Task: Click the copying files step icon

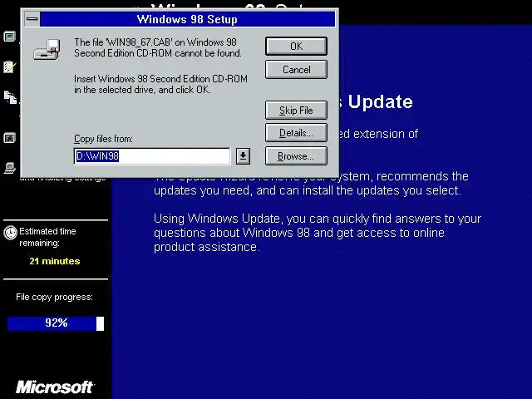Action: tap(10, 97)
